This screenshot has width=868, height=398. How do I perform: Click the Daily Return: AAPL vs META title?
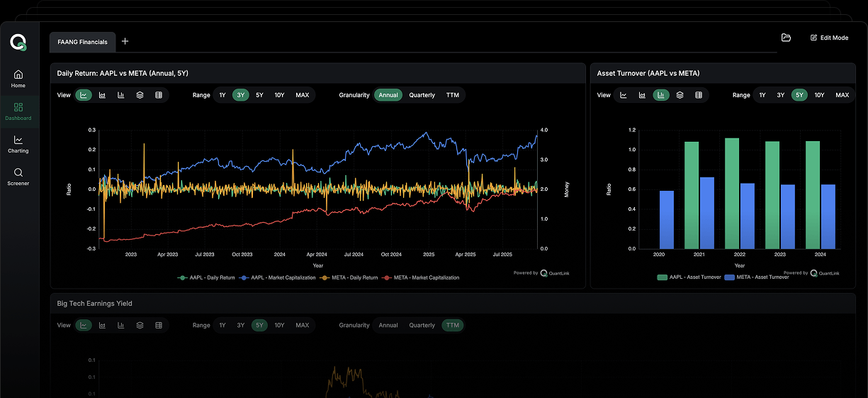point(123,73)
